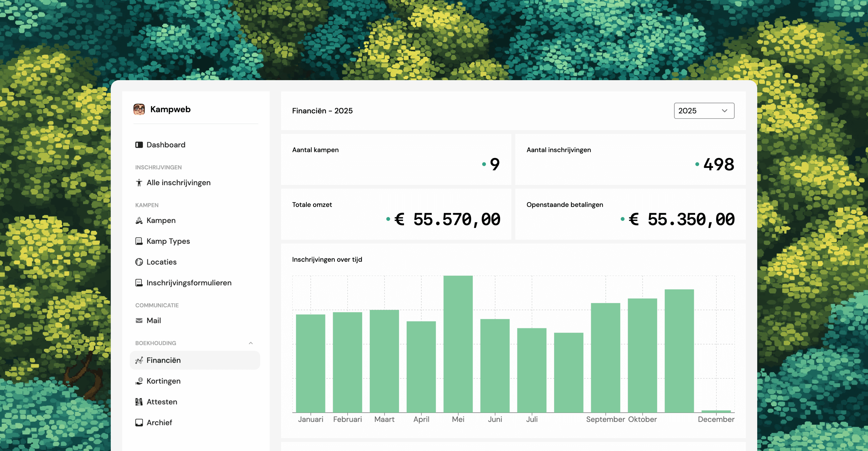
Task: Collapse the Boekhouding section chevron
Action: click(x=251, y=343)
